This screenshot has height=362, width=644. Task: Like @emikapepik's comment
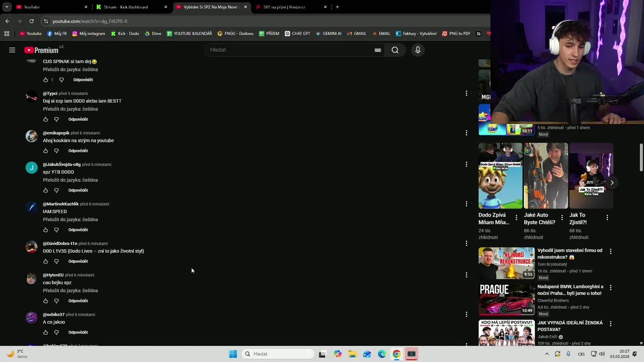click(x=46, y=151)
